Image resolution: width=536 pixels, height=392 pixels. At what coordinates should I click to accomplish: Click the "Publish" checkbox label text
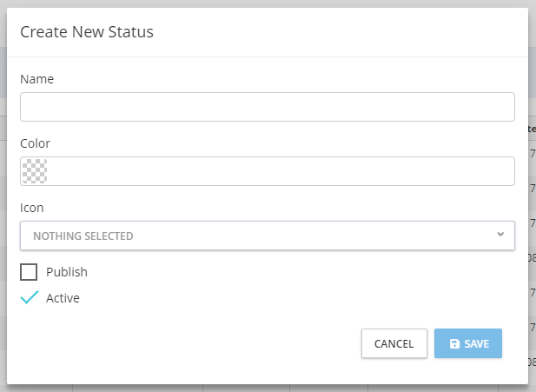tap(67, 272)
